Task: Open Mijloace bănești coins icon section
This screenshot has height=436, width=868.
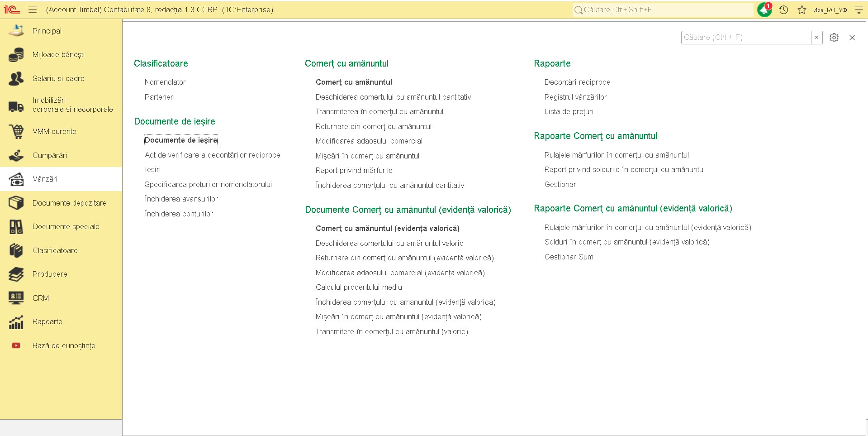Action: (x=16, y=55)
